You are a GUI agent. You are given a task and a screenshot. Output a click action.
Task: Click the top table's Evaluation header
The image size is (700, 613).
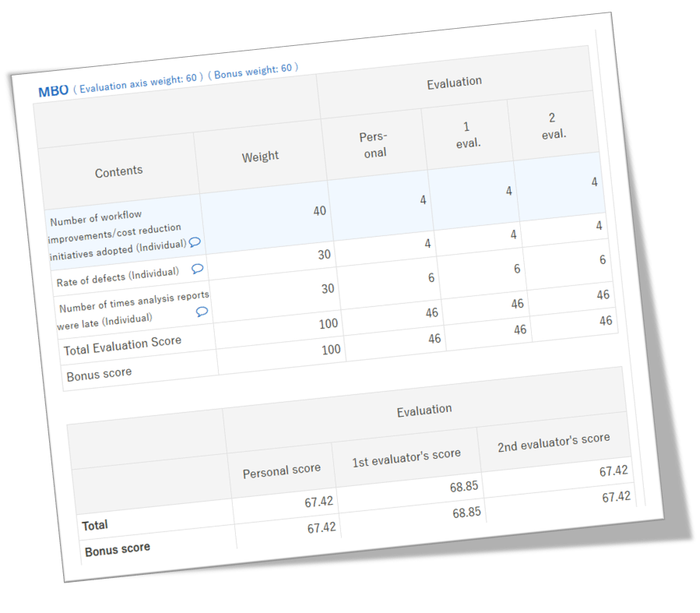[x=454, y=83]
